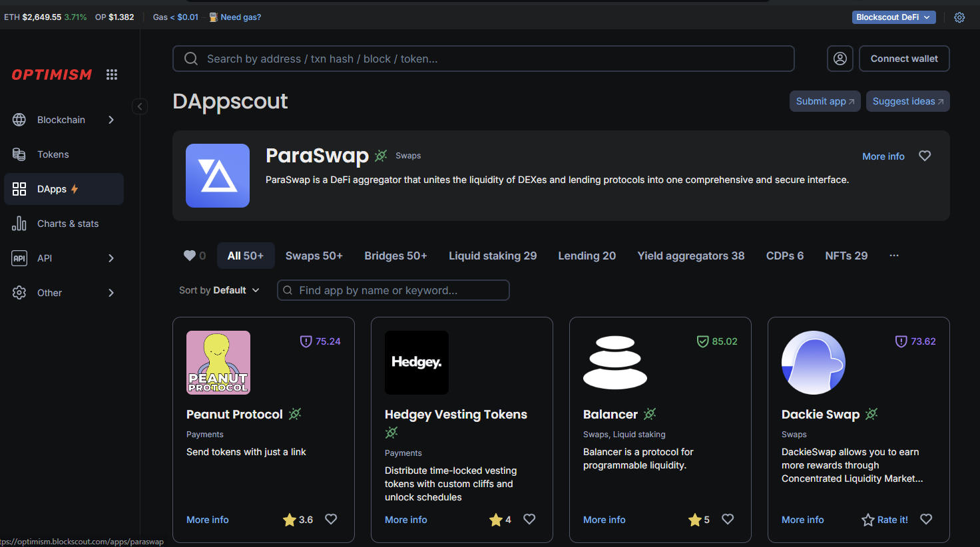Click Balancer verified contracts badge
This screenshot has height=547, width=980.
(x=650, y=414)
